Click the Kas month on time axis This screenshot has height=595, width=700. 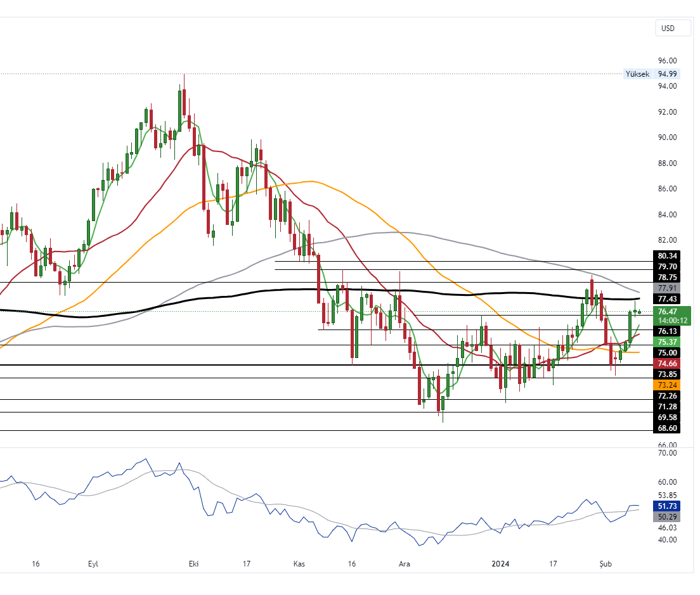(x=299, y=563)
